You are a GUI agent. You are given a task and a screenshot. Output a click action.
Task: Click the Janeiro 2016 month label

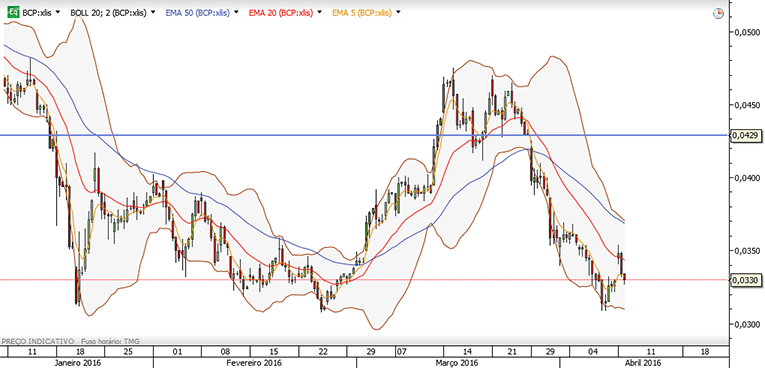tap(77, 363)
